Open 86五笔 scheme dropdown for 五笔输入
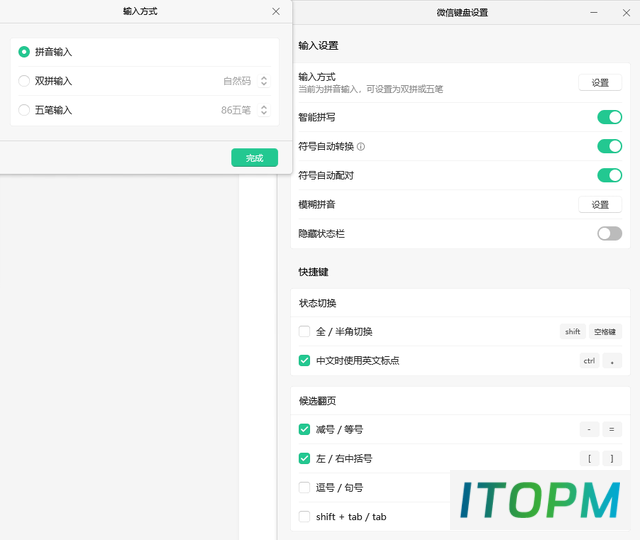 click(264, 110)
